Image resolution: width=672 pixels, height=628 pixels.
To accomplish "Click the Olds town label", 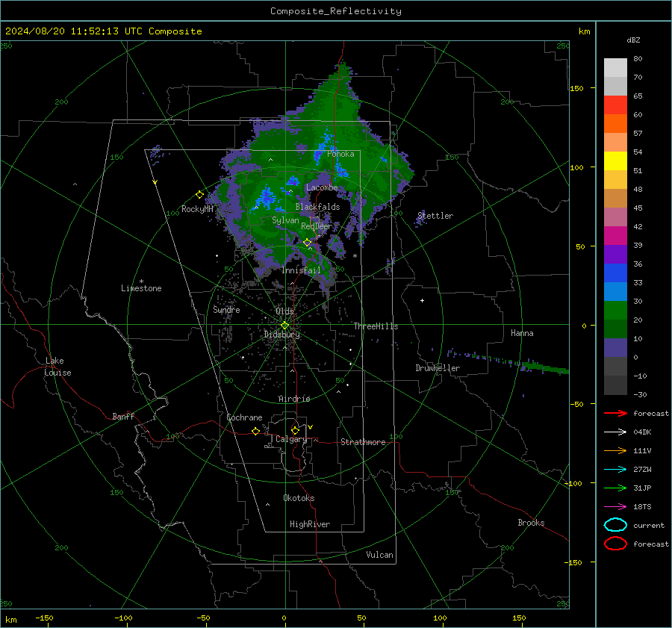I will point(284,311).
